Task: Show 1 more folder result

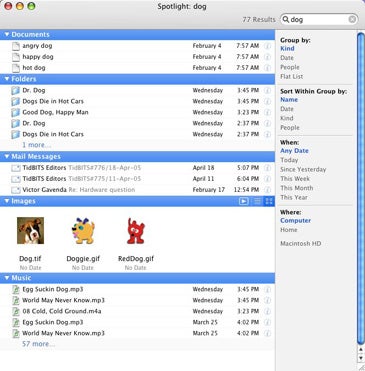Action: pyautogui.click(x=36, y=145)
